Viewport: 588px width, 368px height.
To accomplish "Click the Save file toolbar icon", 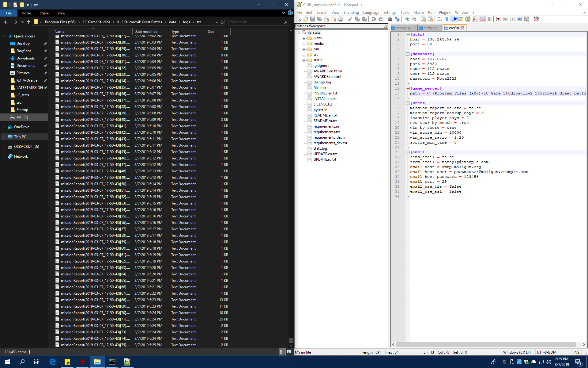I will pos(312,19).
